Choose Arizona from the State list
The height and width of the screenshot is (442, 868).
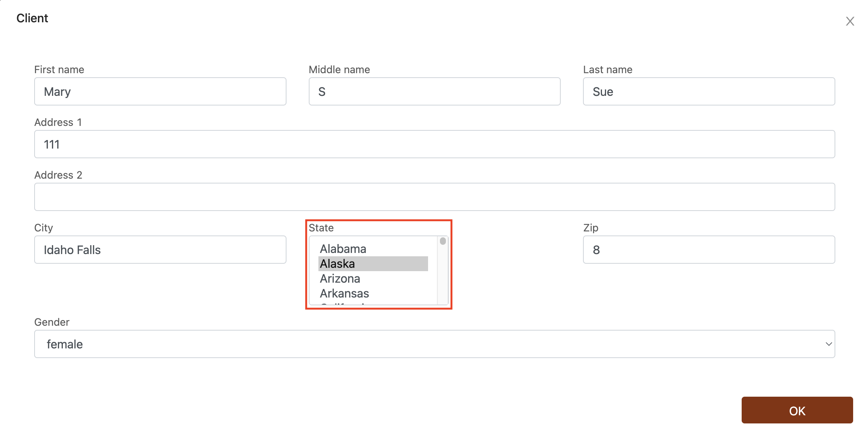pyautogui.click(x=340, y=279)
